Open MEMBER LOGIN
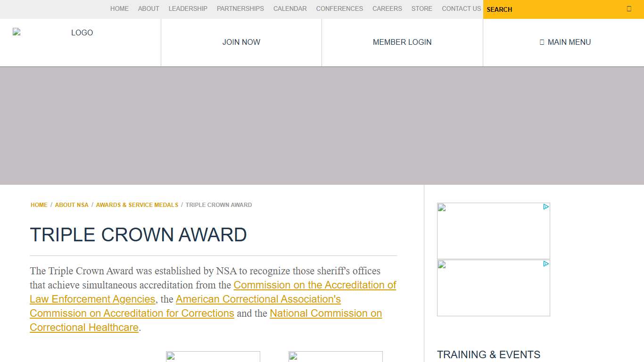This screenshot has height=362, width=644. 402,42
